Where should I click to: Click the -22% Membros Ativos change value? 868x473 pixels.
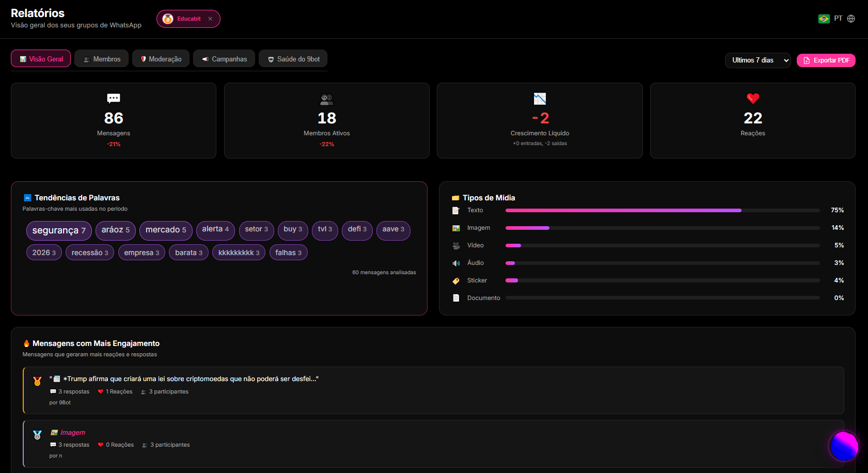pyautogui.click(x=327, y=144)
